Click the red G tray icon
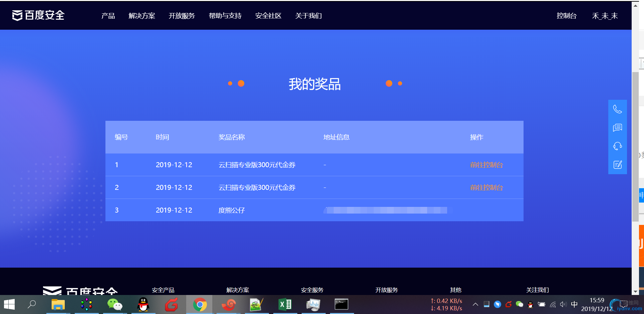The width and height of the screenshot is (644, 314). pyautogui.click(x=509, y=304)
